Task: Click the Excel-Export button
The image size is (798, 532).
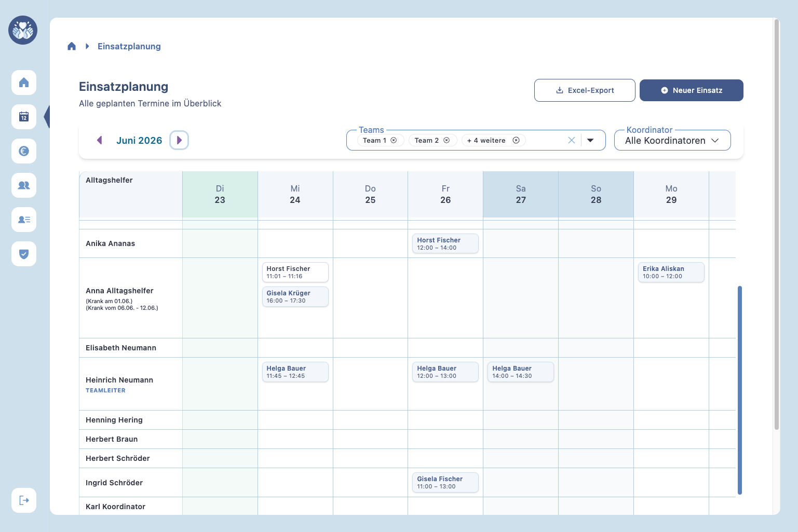Action: 585,90
